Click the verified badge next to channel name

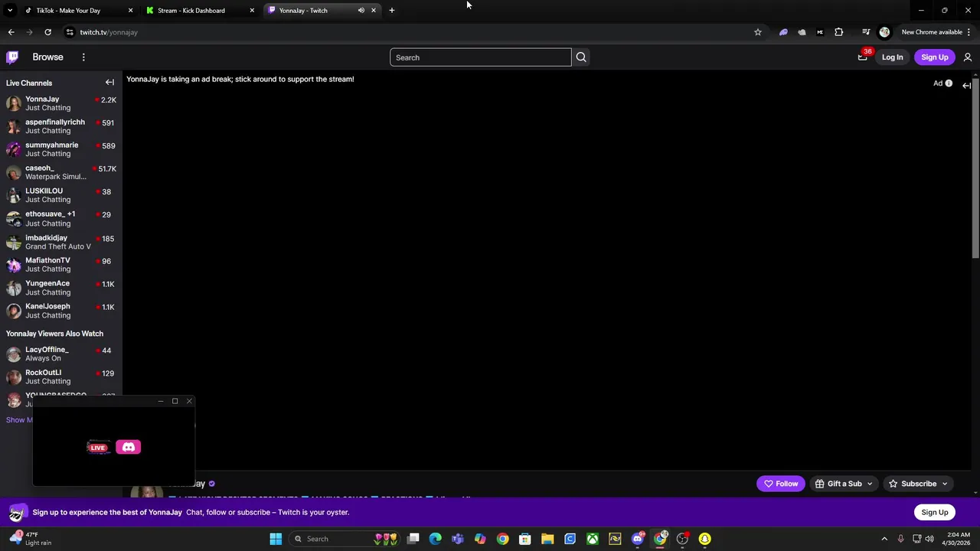pyautogui.click(x=211, y=484)
